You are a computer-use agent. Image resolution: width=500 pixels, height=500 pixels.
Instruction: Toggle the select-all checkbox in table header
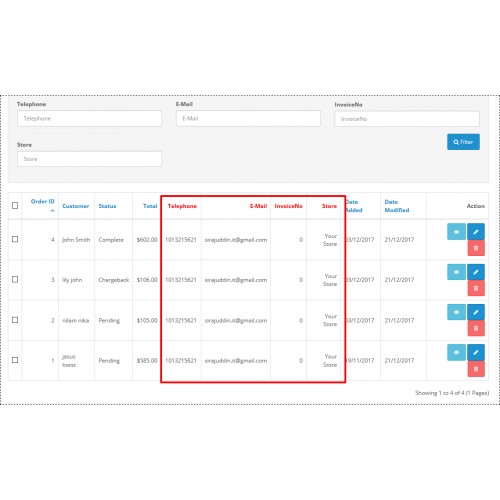click(15, 205)
